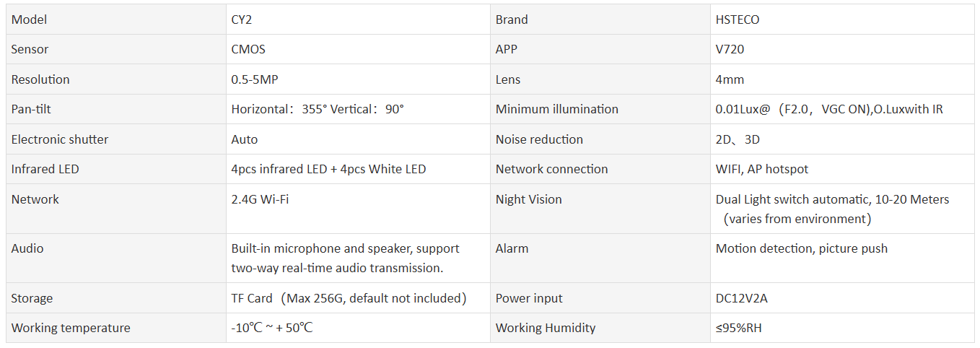Click the V720 app value
980x348 pixels.
click(730, 49)
